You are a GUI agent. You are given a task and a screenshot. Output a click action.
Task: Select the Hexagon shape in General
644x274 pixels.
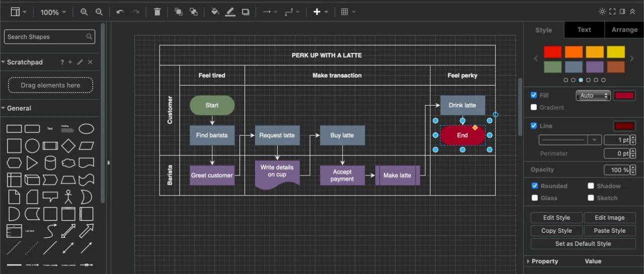14,163
